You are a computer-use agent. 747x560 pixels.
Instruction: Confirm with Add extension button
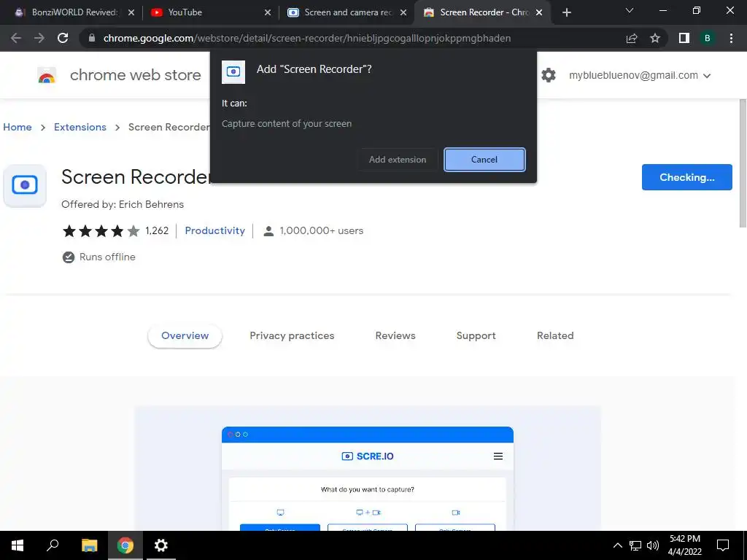tap(398, 160)
